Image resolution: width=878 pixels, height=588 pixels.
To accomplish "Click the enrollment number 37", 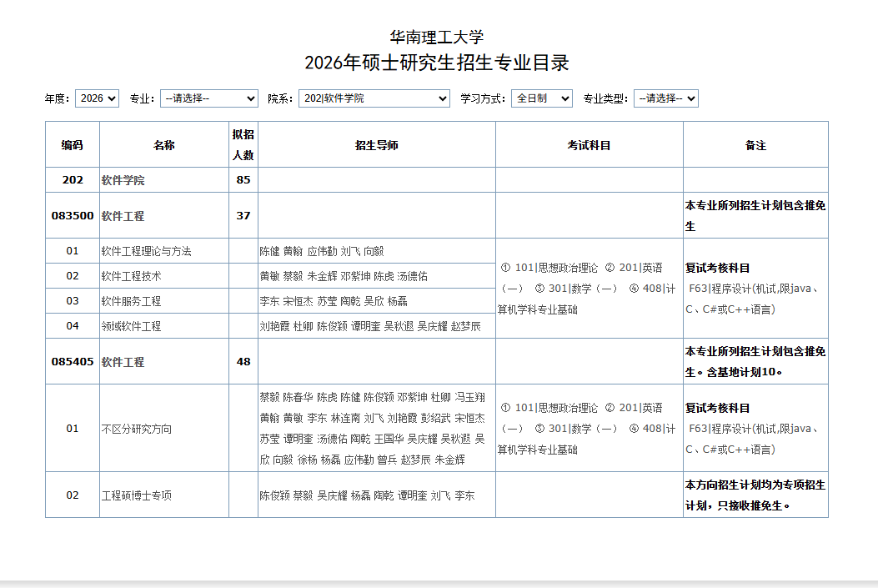I will (243, 215).
